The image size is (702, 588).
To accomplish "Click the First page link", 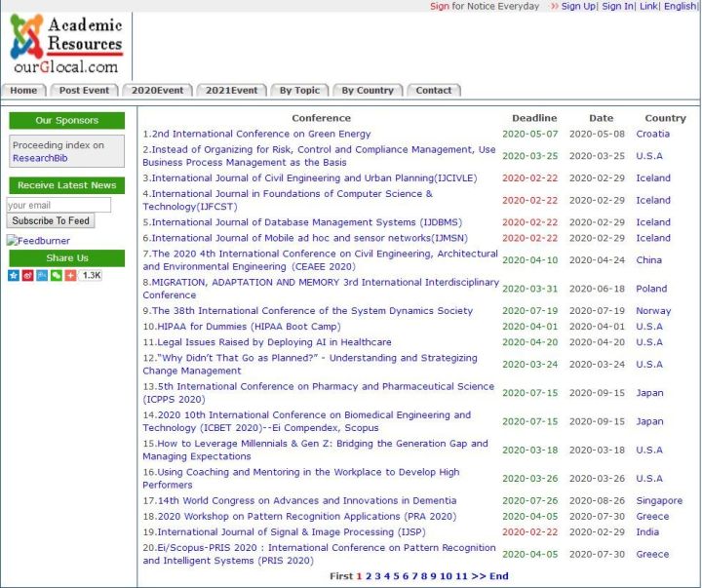I will (x=341, y=576).
